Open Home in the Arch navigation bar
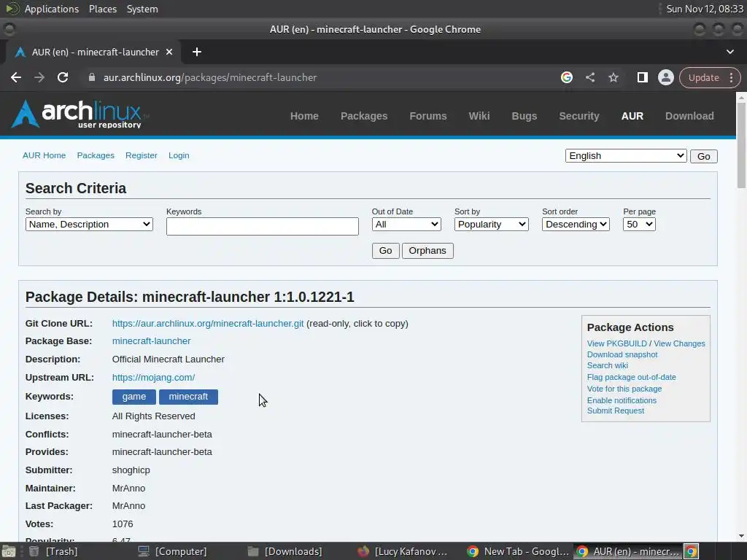The height and width of the screenshot is (560, 747). (x=304, y=116)
